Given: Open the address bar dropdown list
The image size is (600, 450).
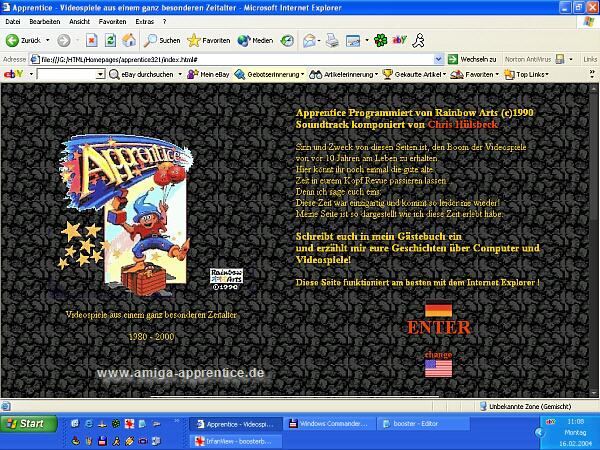Looking at the screenshot, I should pos(439,59).
